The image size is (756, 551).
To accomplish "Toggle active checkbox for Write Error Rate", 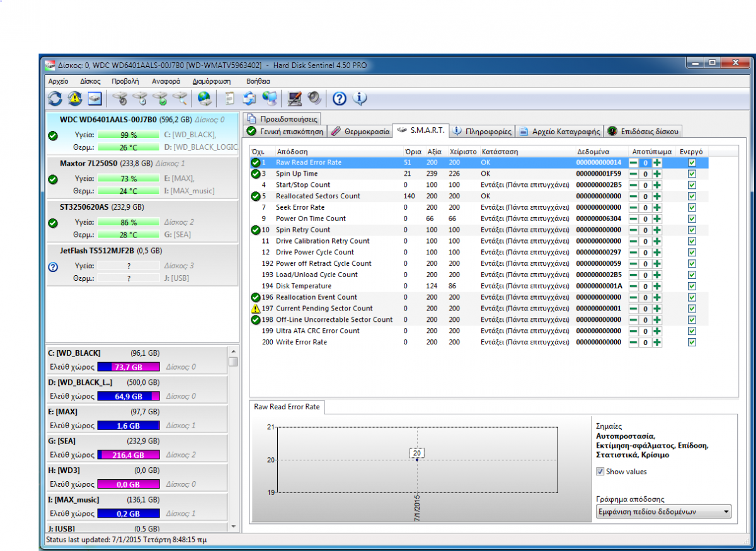I will 692,342.
